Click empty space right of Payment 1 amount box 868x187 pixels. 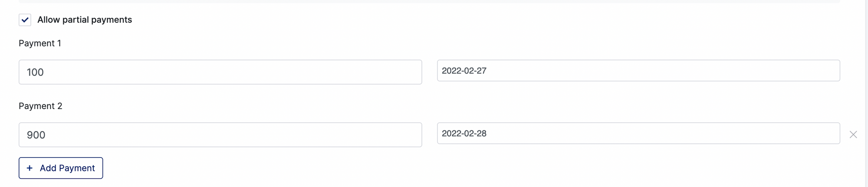click(x=429, y=72)
